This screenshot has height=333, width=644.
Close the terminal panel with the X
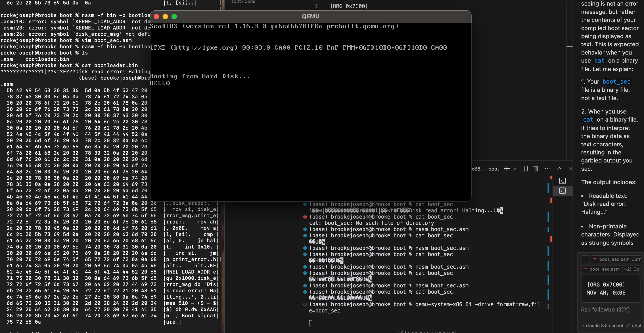pos(571,169)
